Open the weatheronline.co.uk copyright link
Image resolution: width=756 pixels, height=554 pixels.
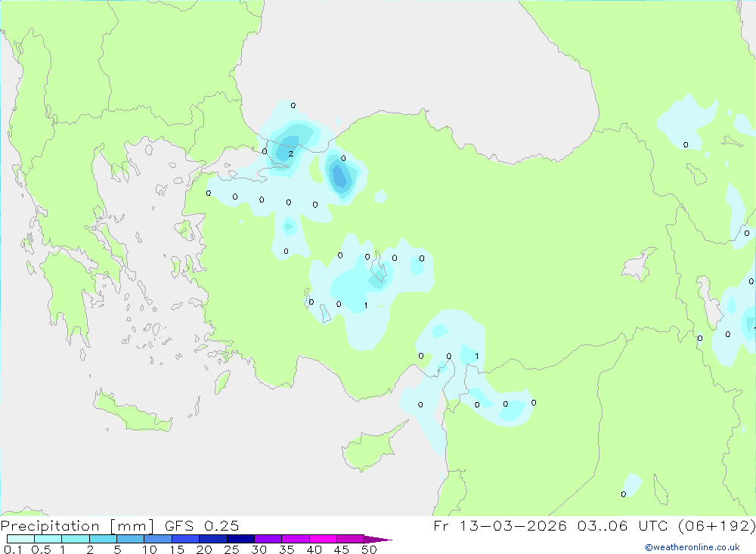click(x=692, y=547)
